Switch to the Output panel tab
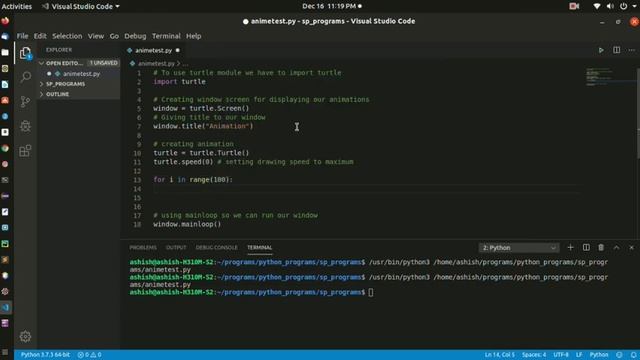Screen dimensions: 640x360 [176, 247]
